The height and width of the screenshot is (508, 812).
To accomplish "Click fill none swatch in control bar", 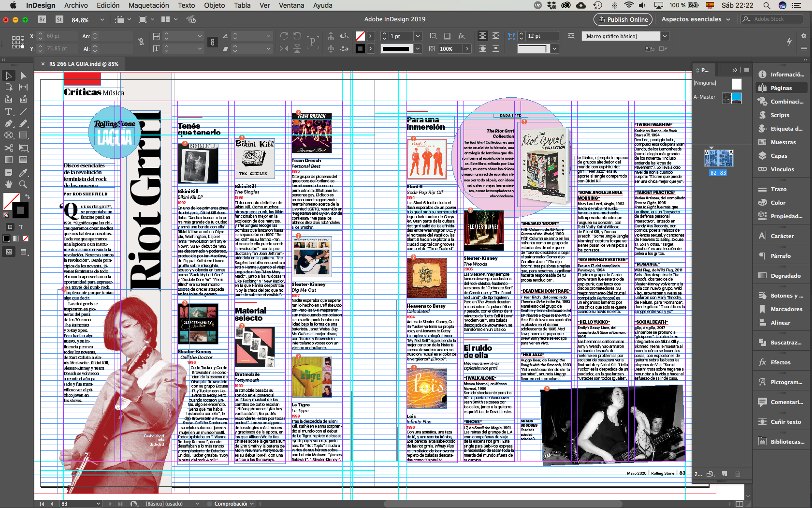I will pyautogui.click(x=360, y=36).
